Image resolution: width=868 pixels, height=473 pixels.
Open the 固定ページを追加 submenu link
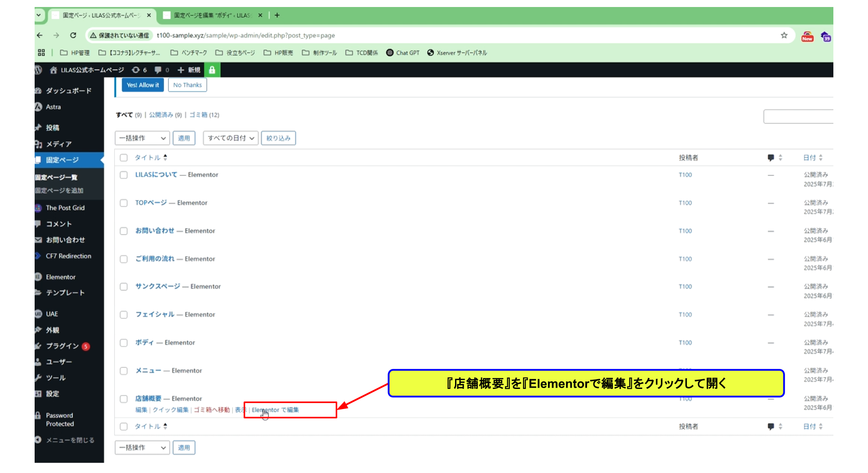tap(59, 191)
